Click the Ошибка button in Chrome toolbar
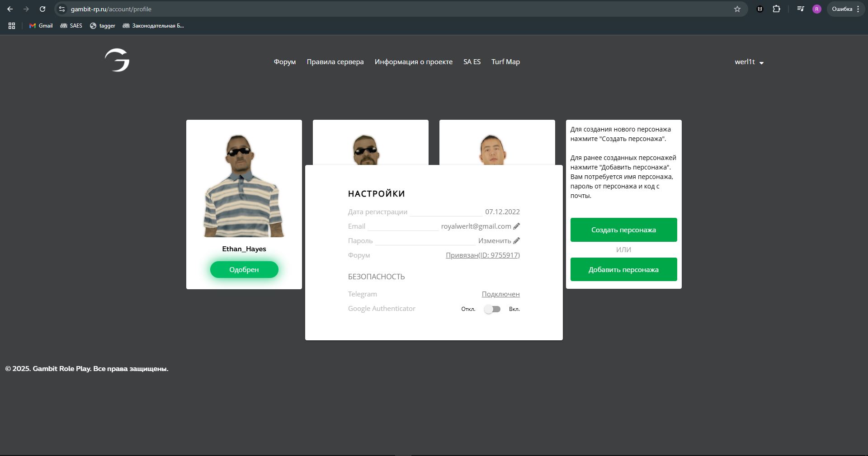 pyautogui.click(x=842, y=9)
